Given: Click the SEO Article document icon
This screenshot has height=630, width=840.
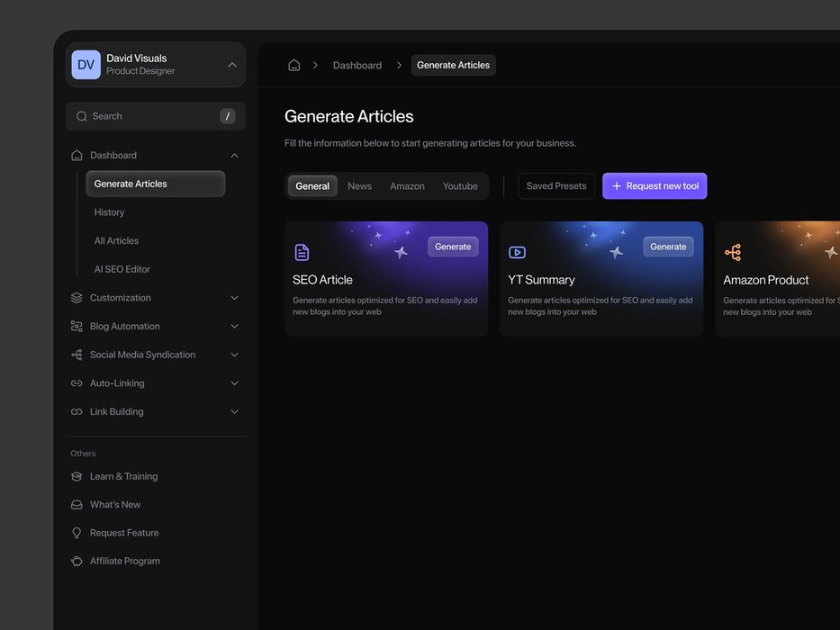Looking at the screenshot, I should (x=302, y=253).
